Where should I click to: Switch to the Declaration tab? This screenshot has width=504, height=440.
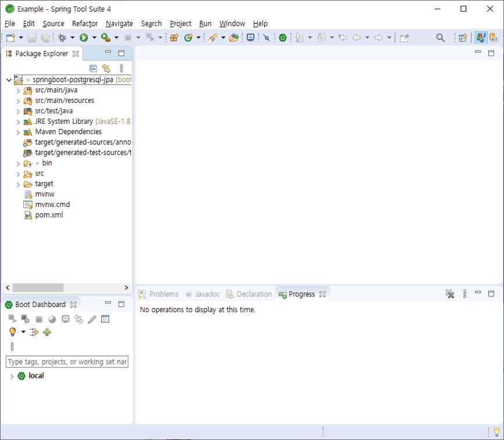point(249,294)
